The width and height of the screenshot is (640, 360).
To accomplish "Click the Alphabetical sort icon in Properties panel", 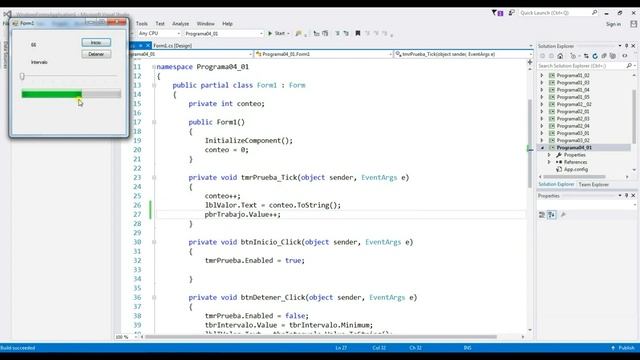I will point(551,215).
